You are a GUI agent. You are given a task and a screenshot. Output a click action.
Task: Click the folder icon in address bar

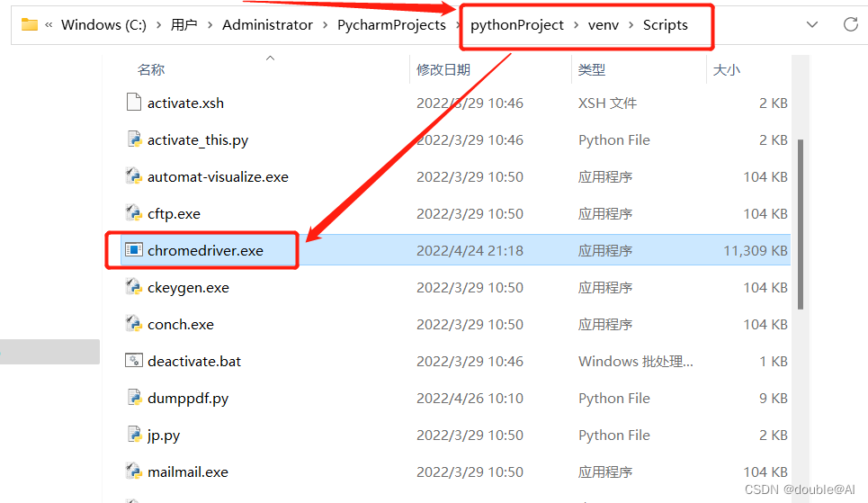point(30,24)
